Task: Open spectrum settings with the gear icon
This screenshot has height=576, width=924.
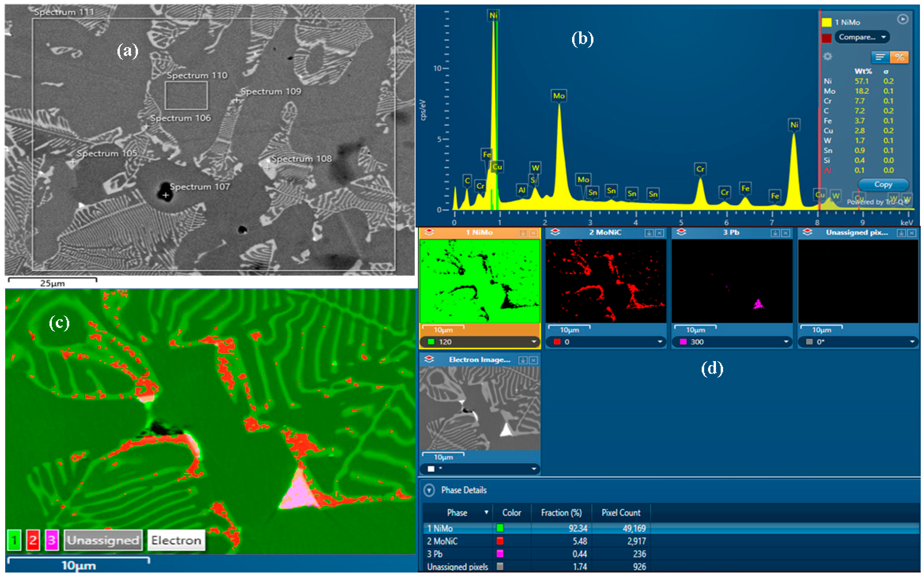Action: coord(828,57)
